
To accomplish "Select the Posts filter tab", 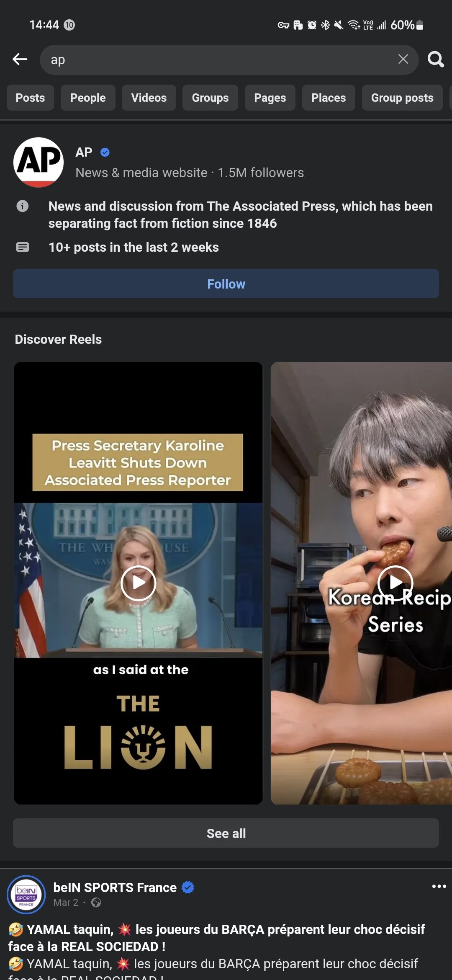I will click(30, 98).
